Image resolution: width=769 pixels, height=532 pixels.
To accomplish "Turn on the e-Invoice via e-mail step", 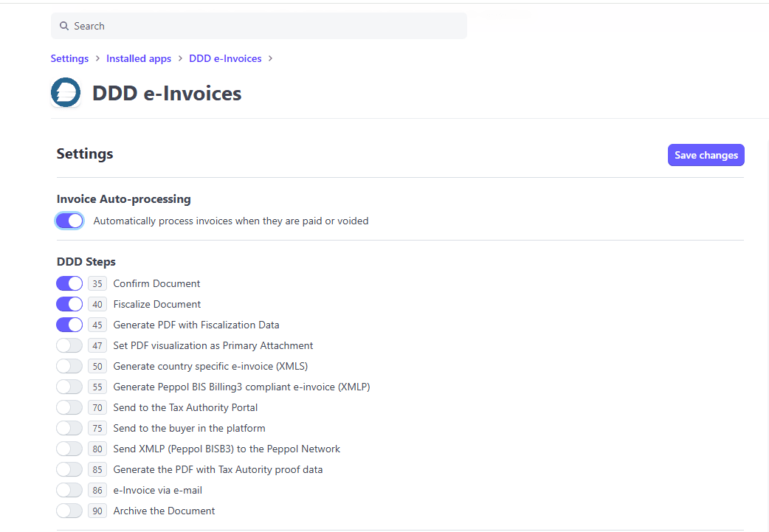I will [x=69, y=490].
